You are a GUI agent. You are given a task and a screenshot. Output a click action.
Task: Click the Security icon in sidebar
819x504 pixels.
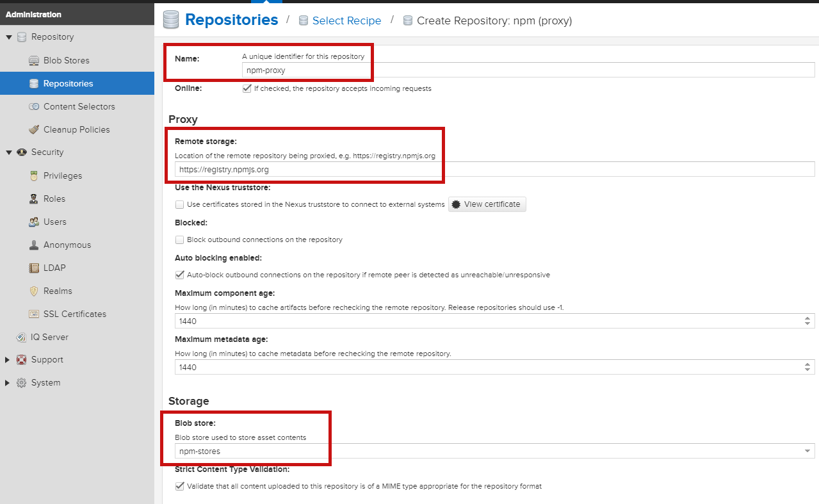coord(22,152)
